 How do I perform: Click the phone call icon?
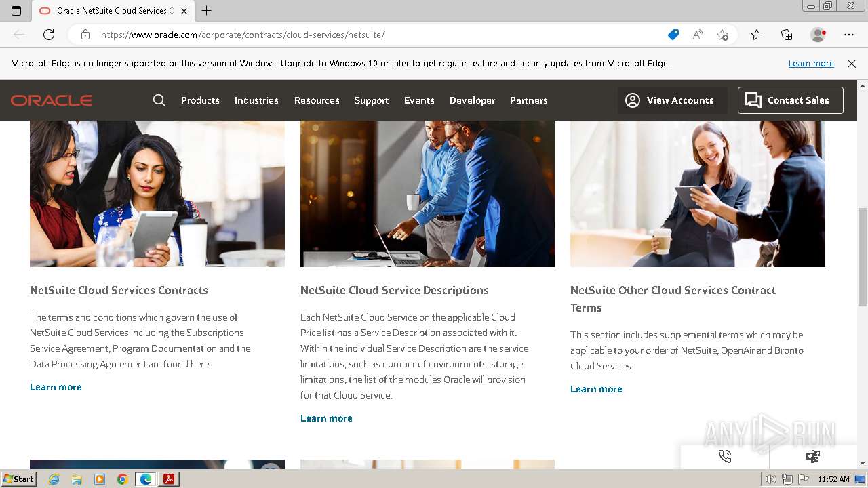[725, 457]
